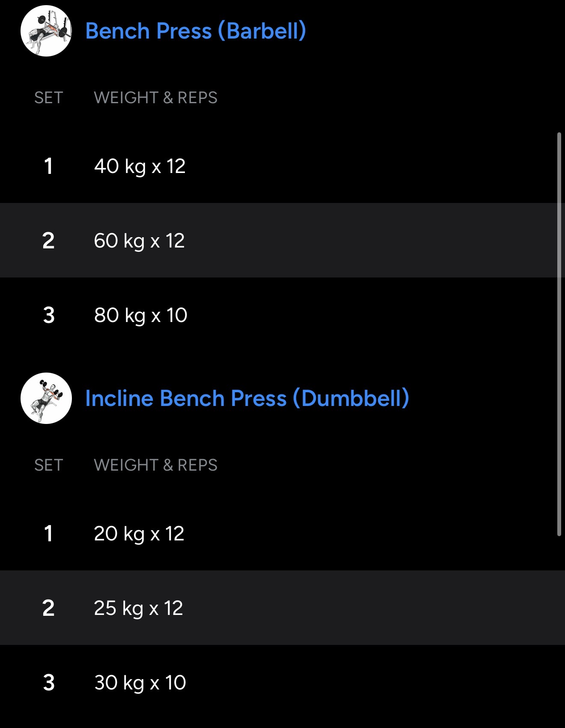565x728 pixels.
Task: Click WEIGHT & REPS header under Incline Bench Press
Action: [x=155, y=465]
